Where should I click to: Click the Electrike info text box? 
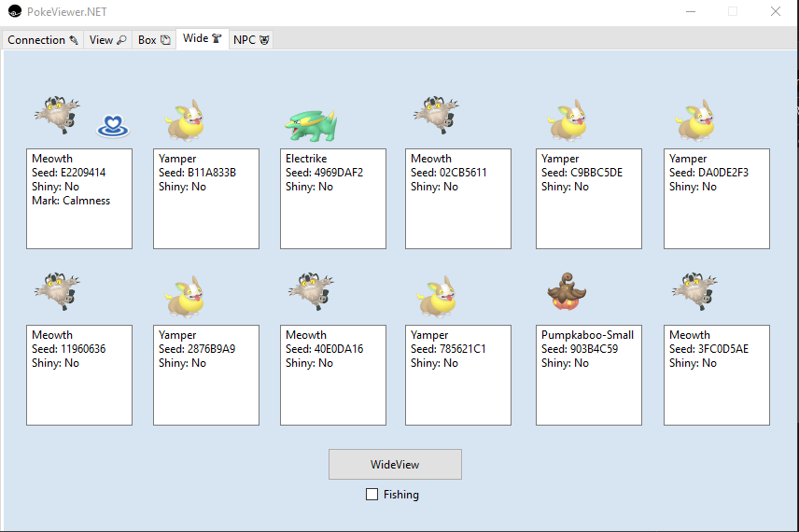coord(333,199)
